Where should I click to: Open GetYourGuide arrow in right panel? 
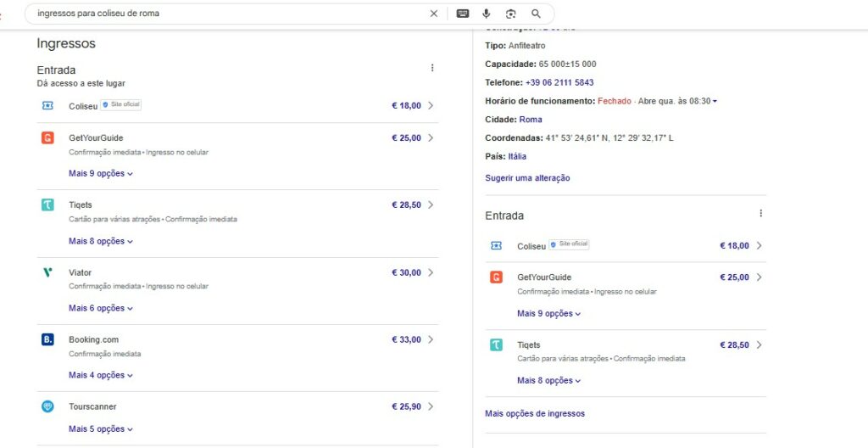(x=759, y=277)
